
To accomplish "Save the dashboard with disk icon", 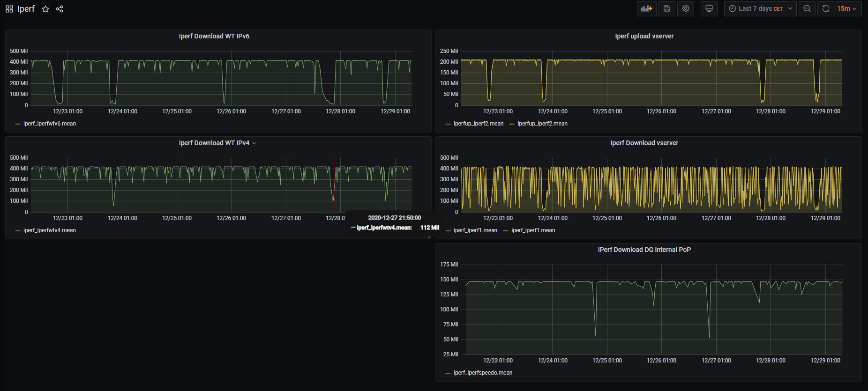I will (x=667, y=8).
